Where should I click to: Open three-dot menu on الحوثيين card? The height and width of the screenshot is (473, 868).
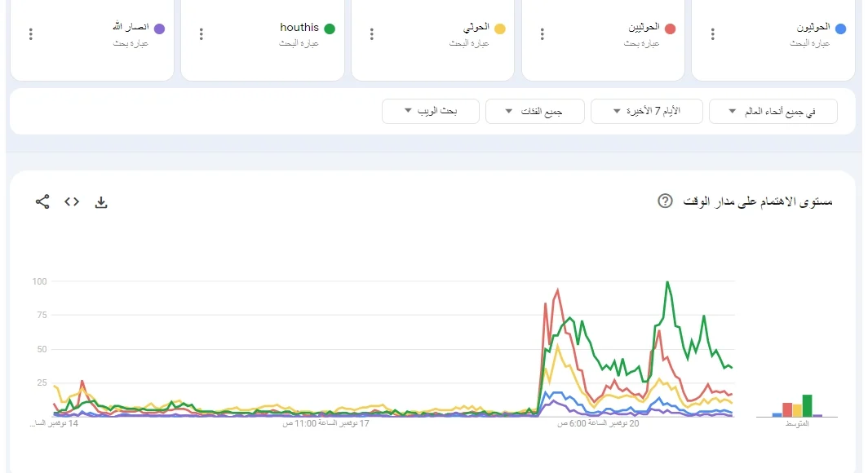click(x=541, y=33)
